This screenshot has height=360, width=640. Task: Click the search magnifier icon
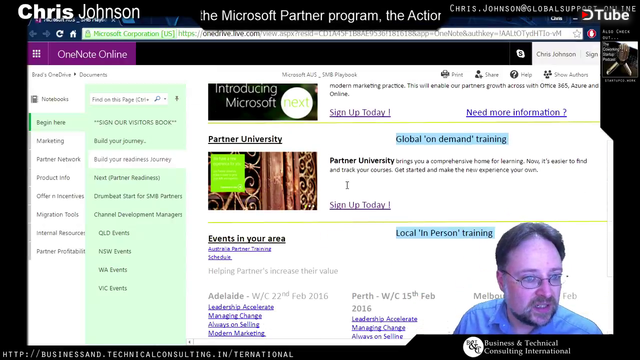click(x=157, y=99)
